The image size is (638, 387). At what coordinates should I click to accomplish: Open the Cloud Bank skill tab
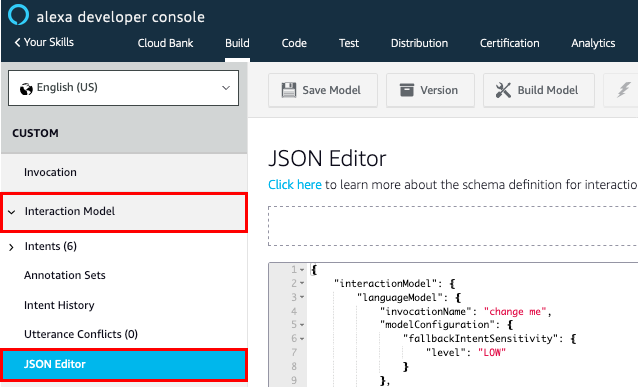pos(165,43)
